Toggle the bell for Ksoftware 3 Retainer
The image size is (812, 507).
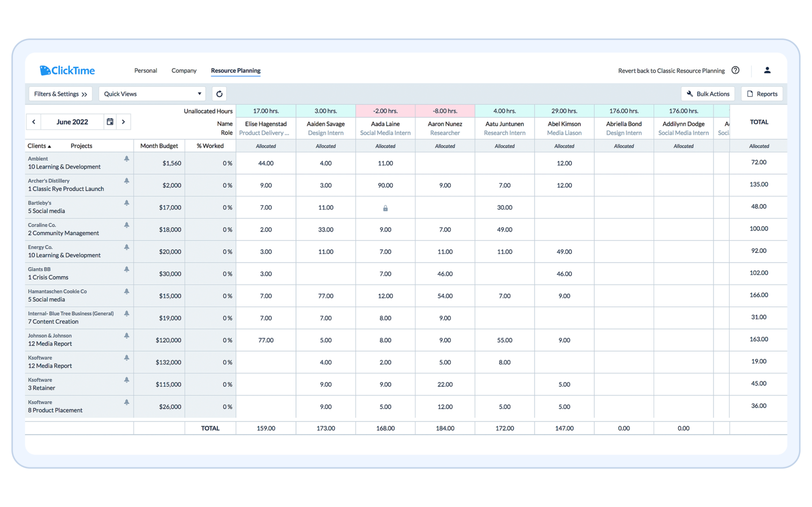click(126, 379)
